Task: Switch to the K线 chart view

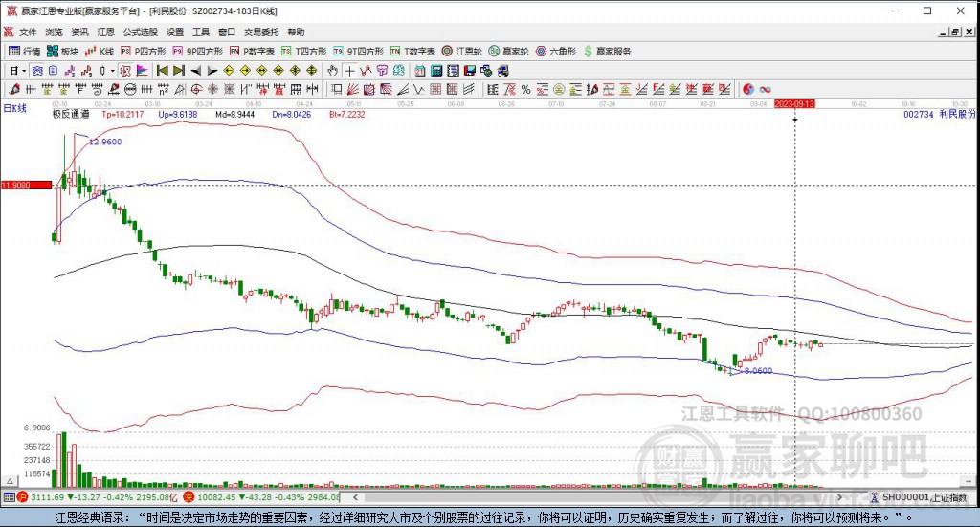Action: point(100,52)
